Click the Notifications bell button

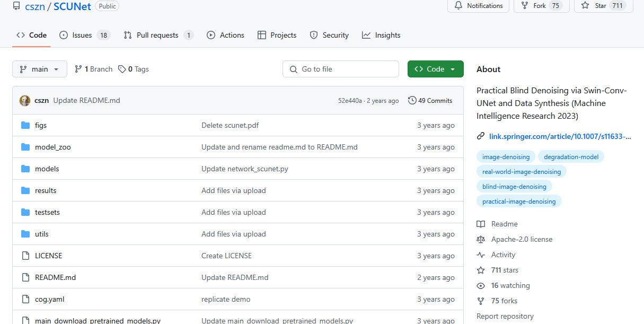pos(478,6)
